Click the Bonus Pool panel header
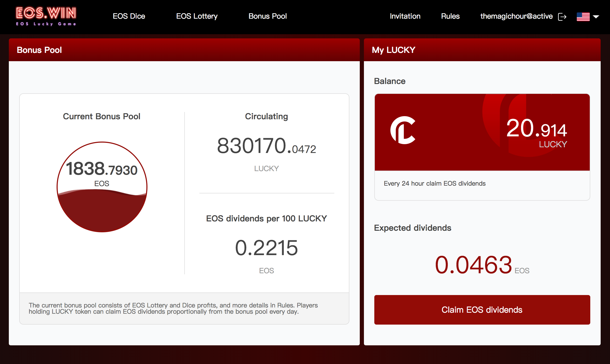610x364 pixels. tap(184, 50)
